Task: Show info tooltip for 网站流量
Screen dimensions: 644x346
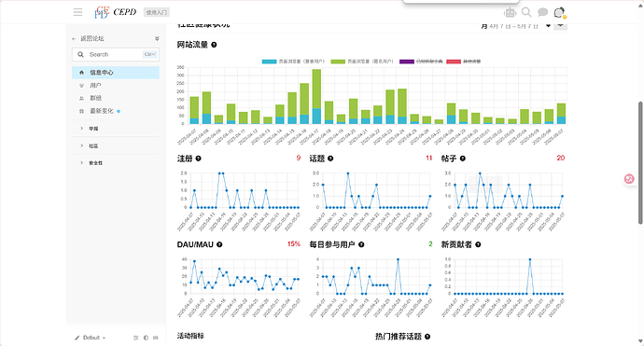Action: coord(214,45)
